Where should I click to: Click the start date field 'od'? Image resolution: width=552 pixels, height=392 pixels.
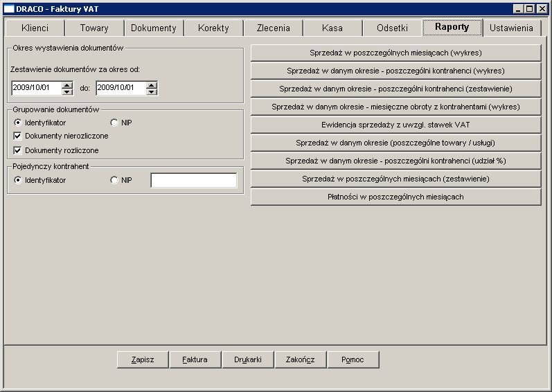click(x=37, y=88)
